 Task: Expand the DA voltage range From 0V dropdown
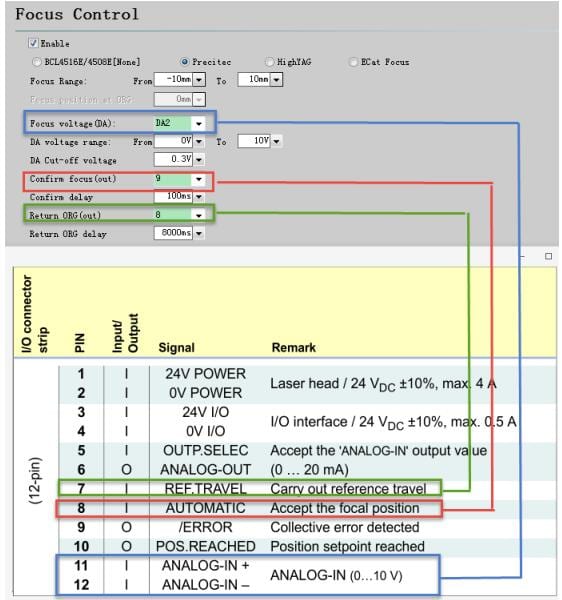[199, 141]
